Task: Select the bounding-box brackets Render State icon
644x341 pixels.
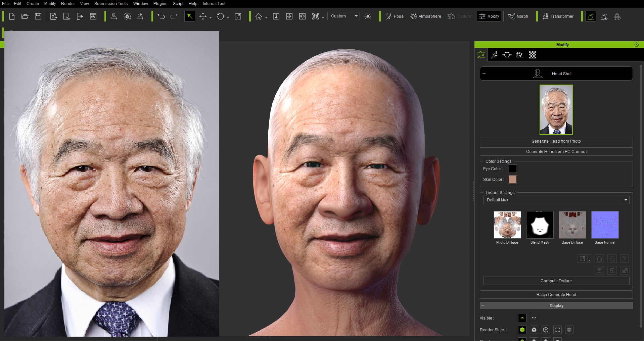Action: [558, 330]
